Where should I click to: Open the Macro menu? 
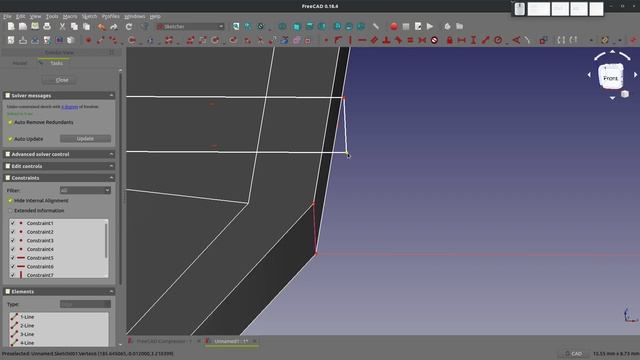[70, 16]
